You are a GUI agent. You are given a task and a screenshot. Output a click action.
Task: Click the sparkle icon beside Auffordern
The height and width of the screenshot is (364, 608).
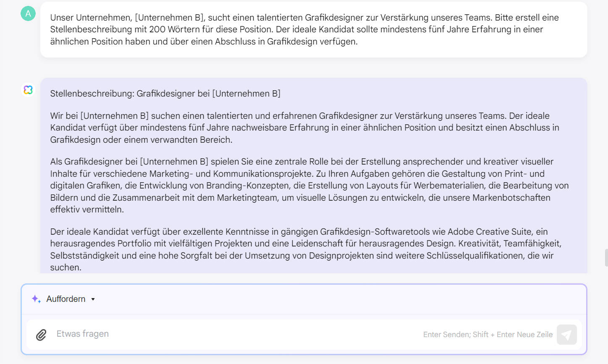[x=36, y=299]
